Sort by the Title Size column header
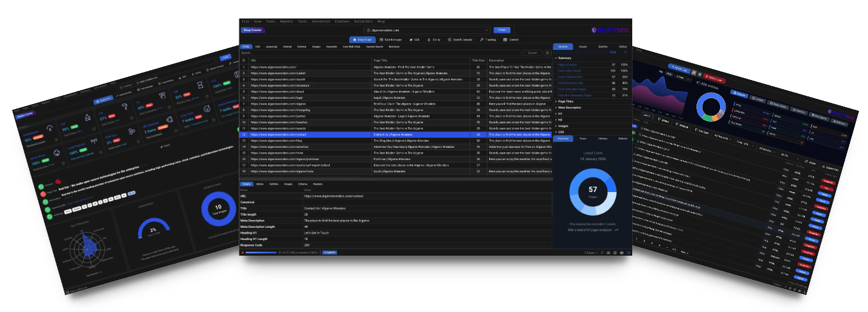Screen dimensions: 868x312 478,61
